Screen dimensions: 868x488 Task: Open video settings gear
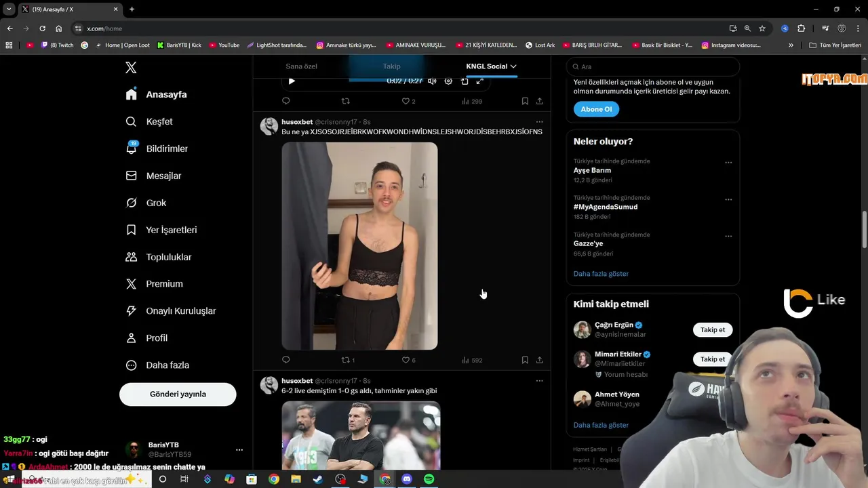click(448, 81)
